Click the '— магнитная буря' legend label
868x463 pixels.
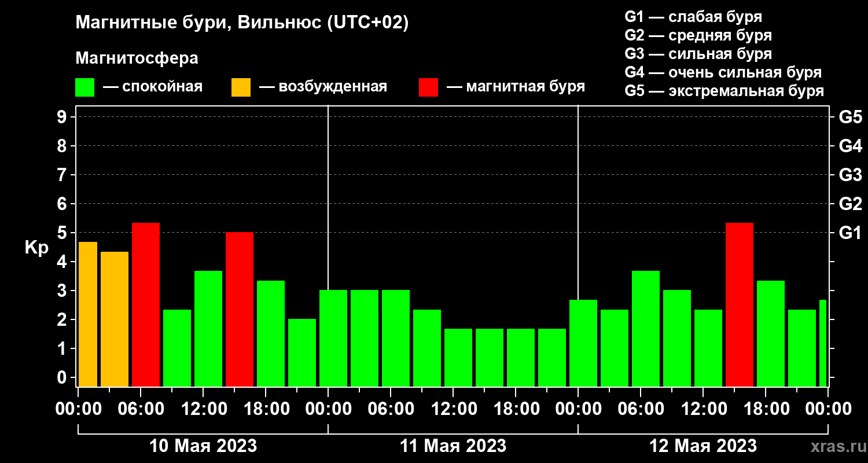click(x=516, y=87)
